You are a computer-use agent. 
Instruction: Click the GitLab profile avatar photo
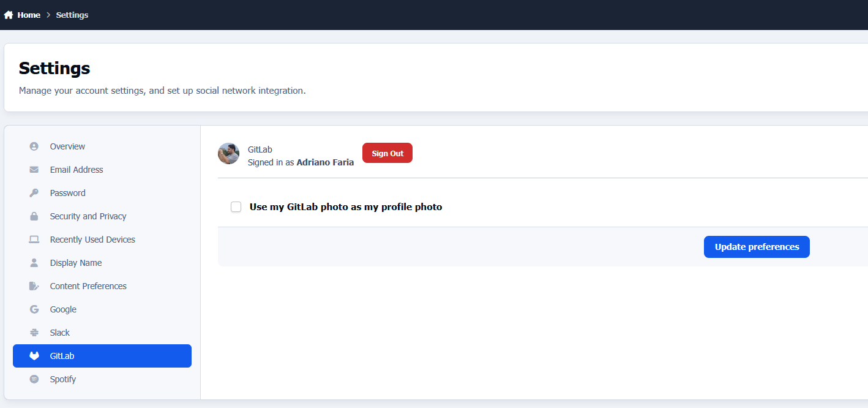tap(228, 154)
